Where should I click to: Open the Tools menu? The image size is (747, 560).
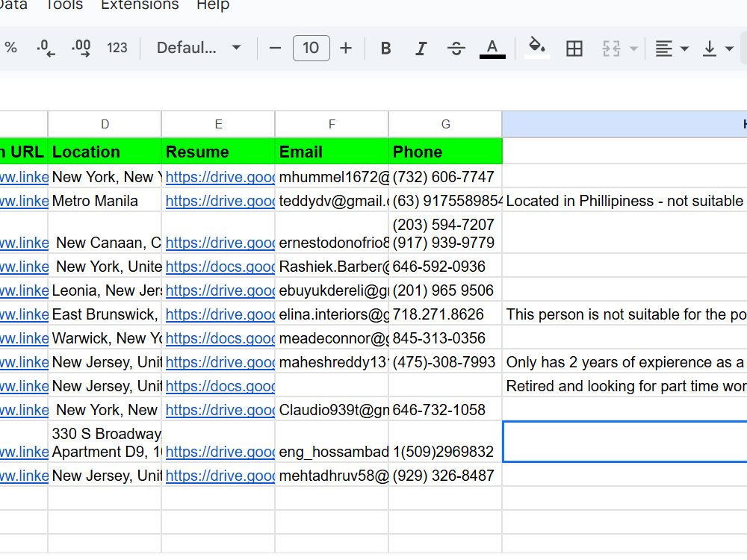tap(64, 4)
